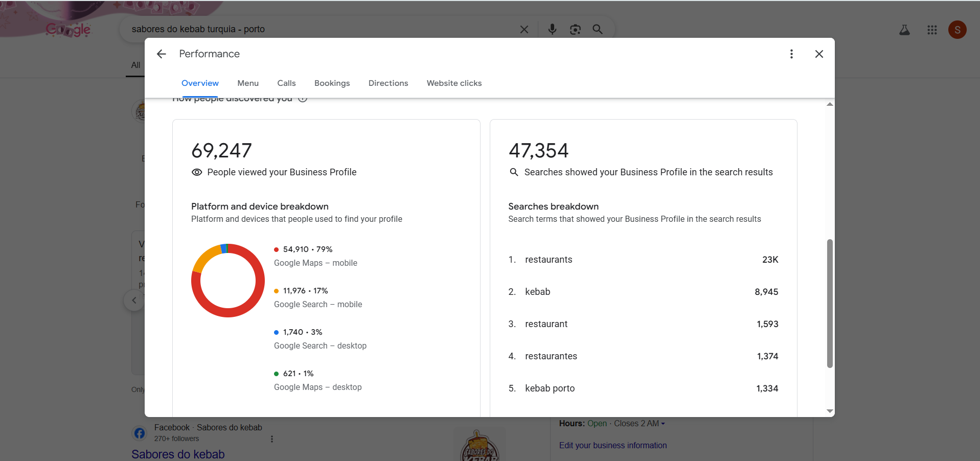This screenshot has height=461, width=980.
Task: Open the Google apps grid
Action: [932, 30]
